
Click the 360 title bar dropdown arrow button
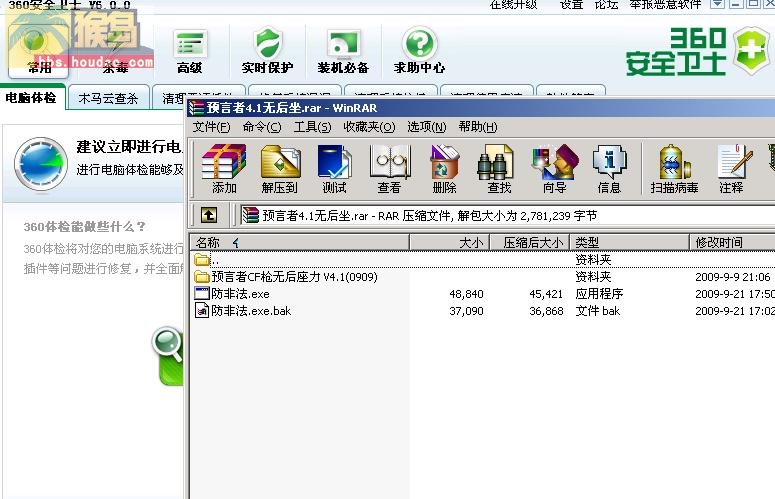[x=717, y=4]
